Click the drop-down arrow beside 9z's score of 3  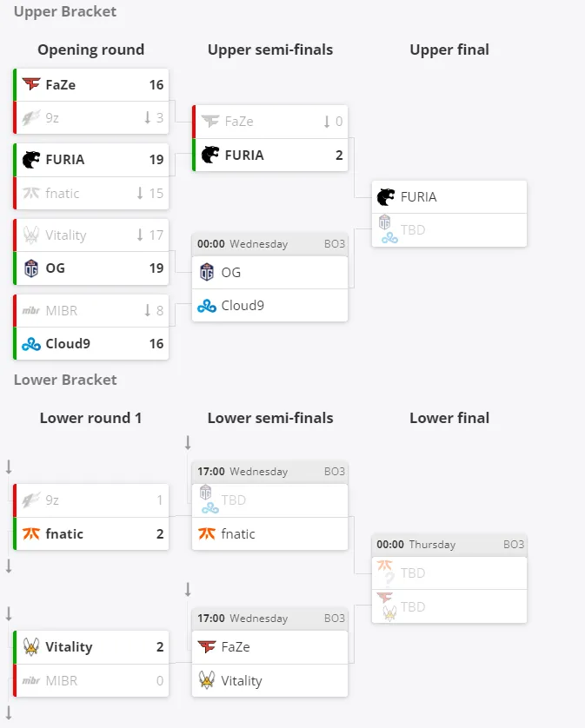point(147,117)
